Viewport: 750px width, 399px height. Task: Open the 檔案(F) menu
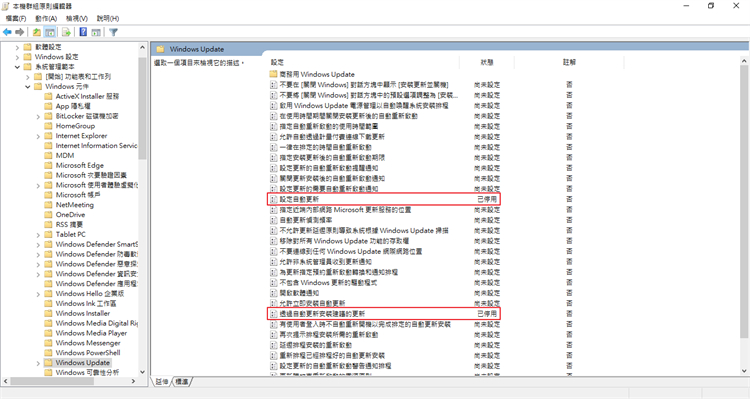(x=16, y=18)
